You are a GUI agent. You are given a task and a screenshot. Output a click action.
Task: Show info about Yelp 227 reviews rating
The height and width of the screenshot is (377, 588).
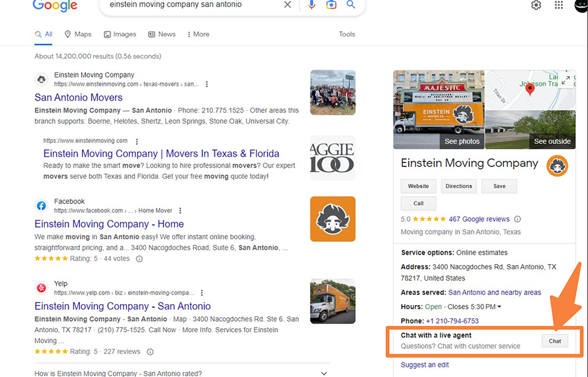150,352
